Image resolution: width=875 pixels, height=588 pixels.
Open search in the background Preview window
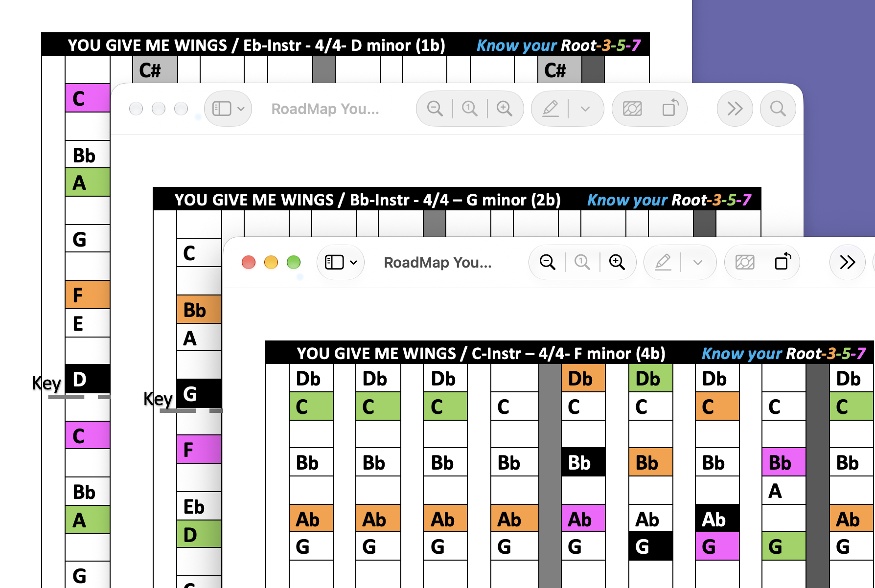(778, 109)
